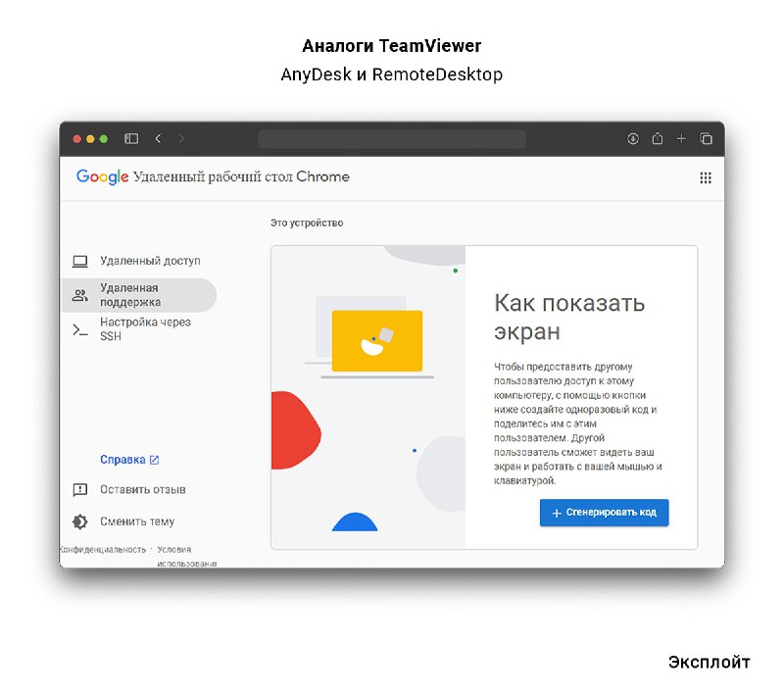Screen dimensions: 784x695
Task: Go back using the back arrow
Action: click(x=158, y=139)
